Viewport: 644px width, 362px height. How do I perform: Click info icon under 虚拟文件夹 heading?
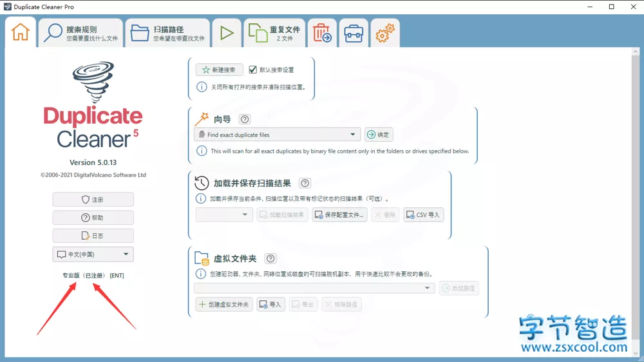point(200,274)
